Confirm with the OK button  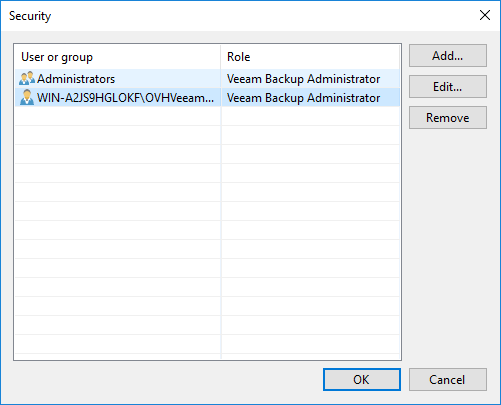pyautogui.click(x=362, y=379)
